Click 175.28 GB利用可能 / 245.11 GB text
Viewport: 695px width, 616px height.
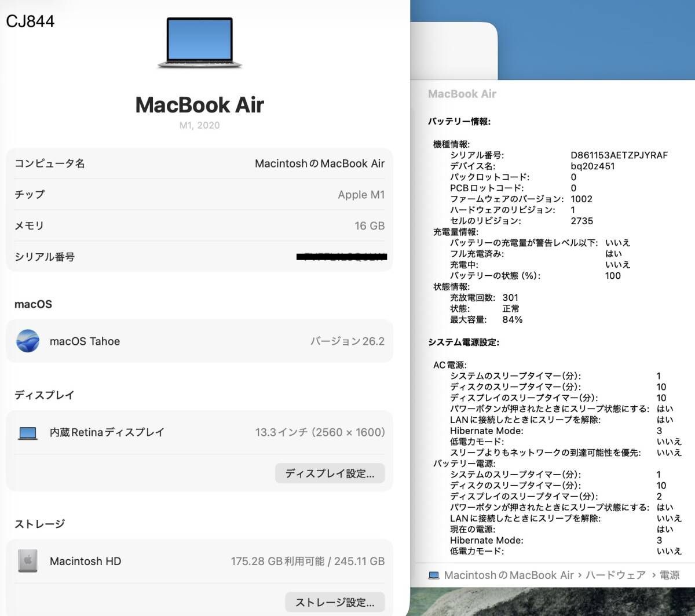point(308,561)
